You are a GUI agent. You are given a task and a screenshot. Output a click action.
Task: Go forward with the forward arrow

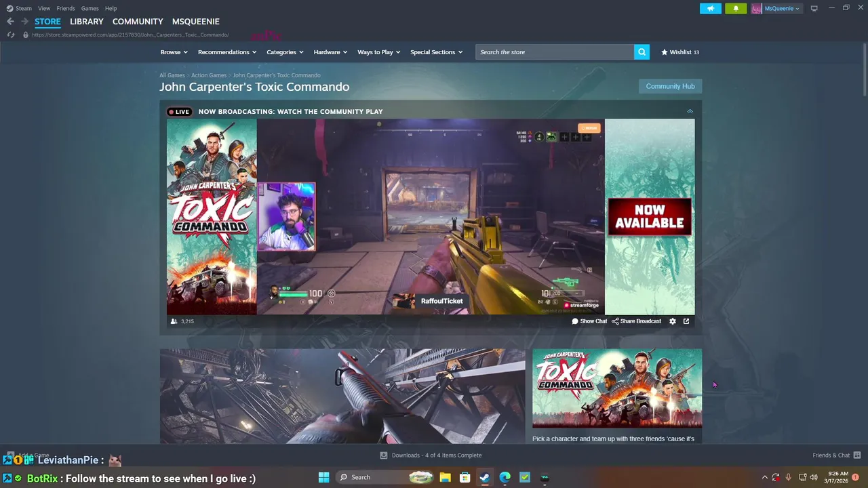pos(24,22)
